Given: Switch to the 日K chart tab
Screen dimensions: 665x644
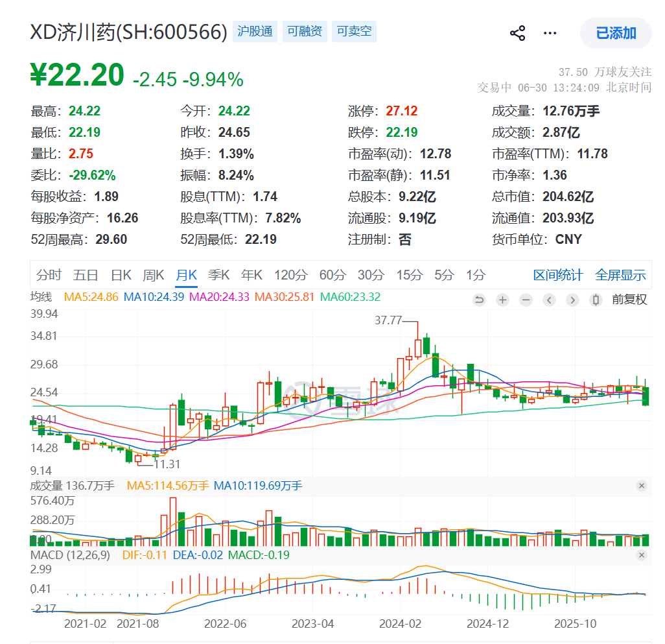Looking at the screenshot, I should point(121,275).
